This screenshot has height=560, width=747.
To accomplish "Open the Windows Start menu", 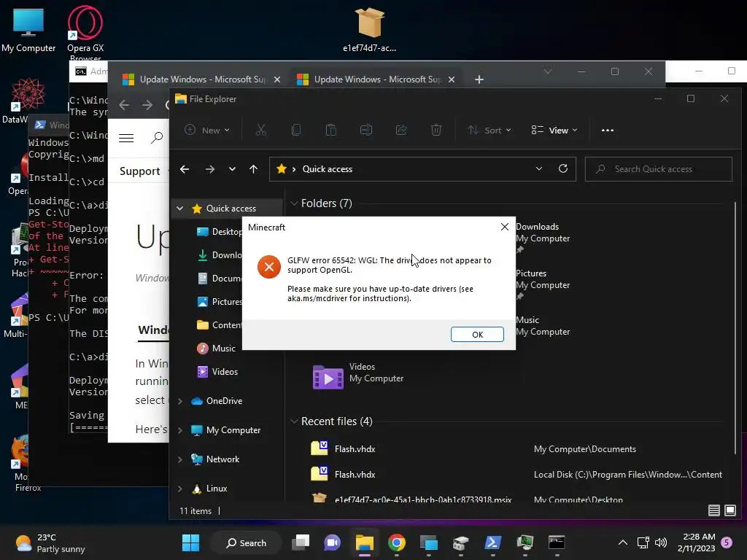I will pyautogui.click(x=190, y=542).
